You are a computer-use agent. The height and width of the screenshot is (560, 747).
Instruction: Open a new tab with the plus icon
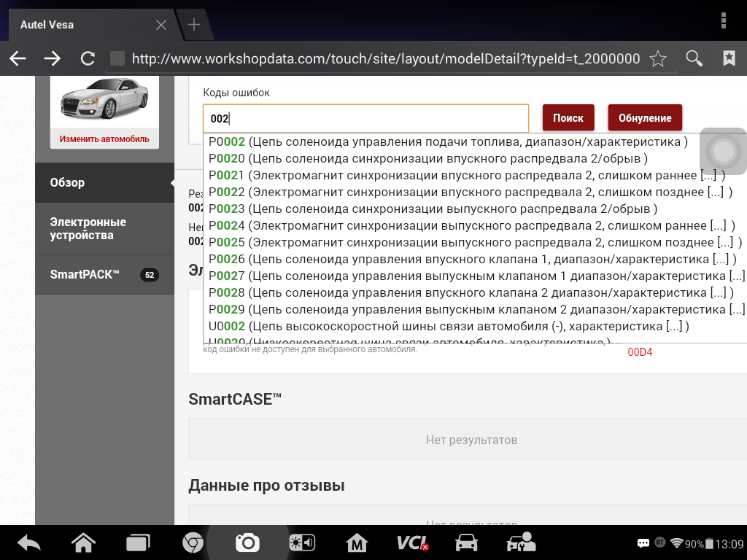(194, 25)
